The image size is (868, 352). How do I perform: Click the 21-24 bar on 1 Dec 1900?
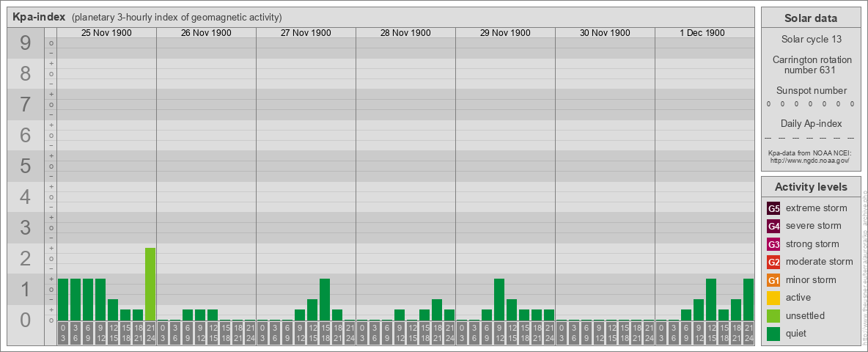point(749,299)
